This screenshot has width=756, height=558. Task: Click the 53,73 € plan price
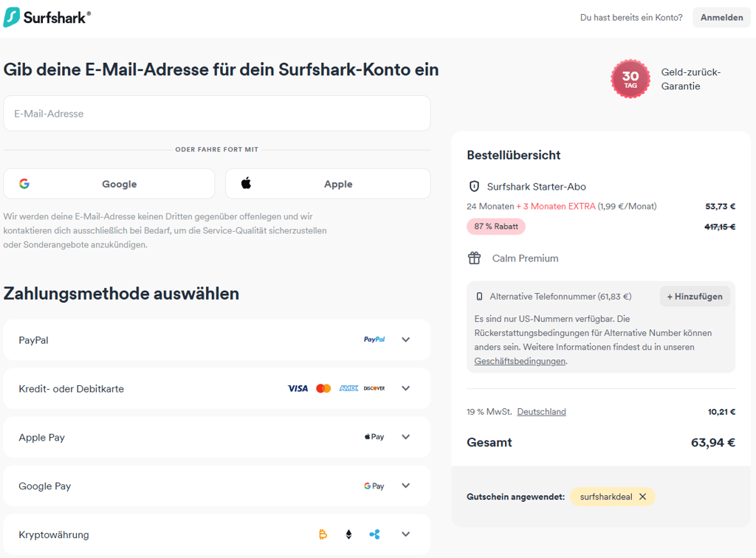pos(721,206)
